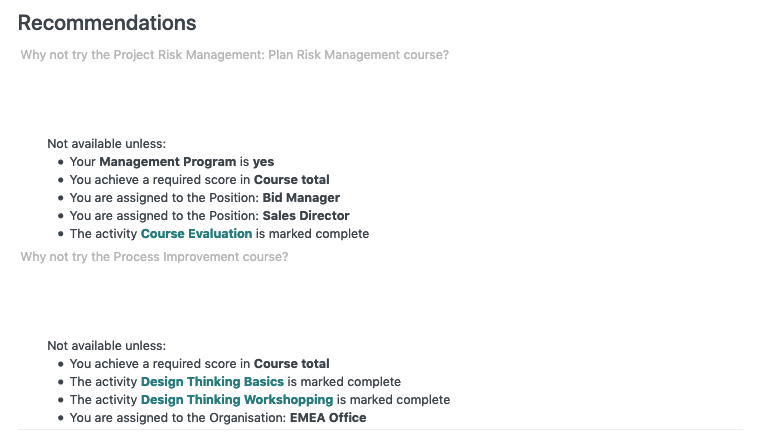Click the Recommendations heading
Image resolution: width=778 pixels, height=442 pixels.
coord(107,23)
